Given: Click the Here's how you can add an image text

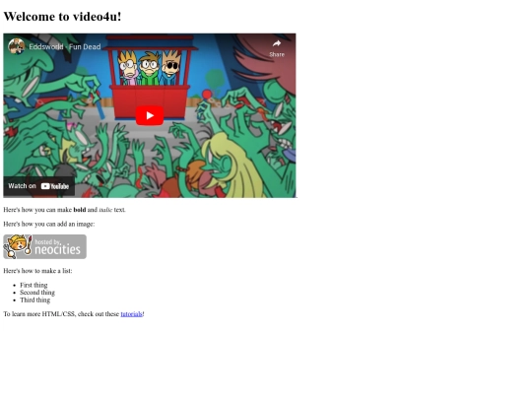Looking at the screenshot, I should pyautogui.click(x=49, y=224).
